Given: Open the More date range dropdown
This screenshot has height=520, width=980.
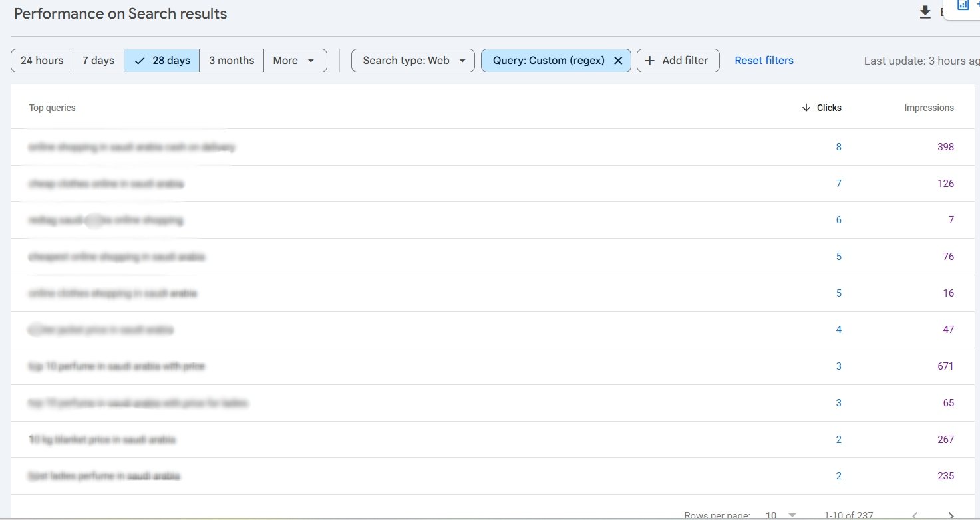Looking at the screenshot, I should tap(295, 61).
